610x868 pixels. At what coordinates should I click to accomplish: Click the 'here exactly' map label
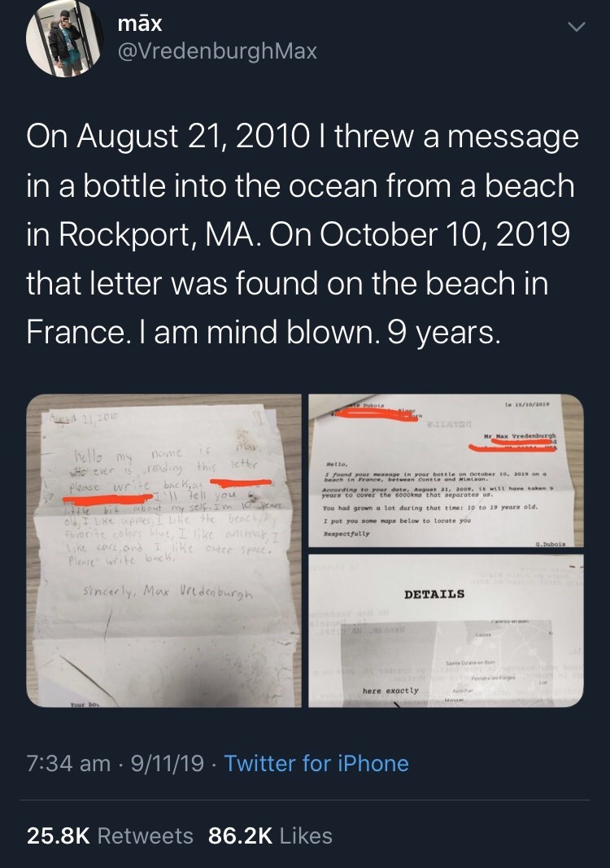click(391, 691)
